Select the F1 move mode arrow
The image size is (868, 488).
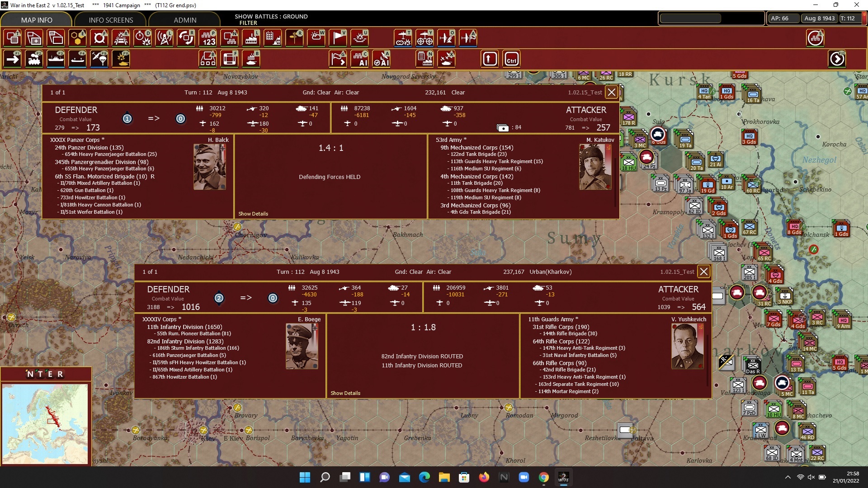coord(13,59)
